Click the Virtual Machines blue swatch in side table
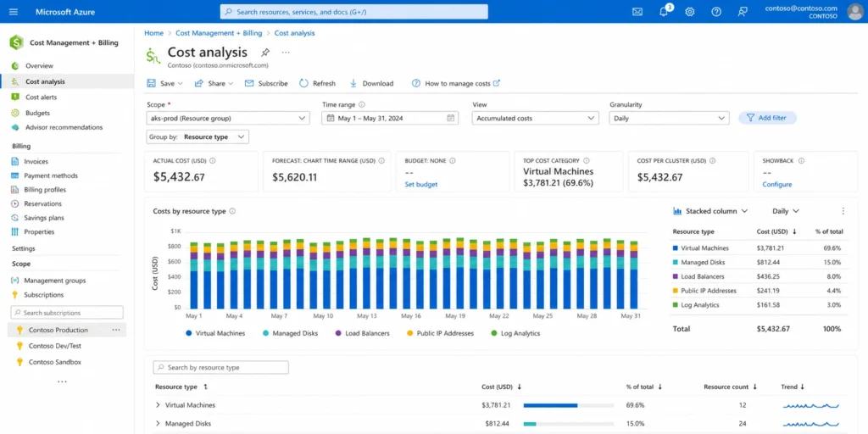 coord(676,248)
